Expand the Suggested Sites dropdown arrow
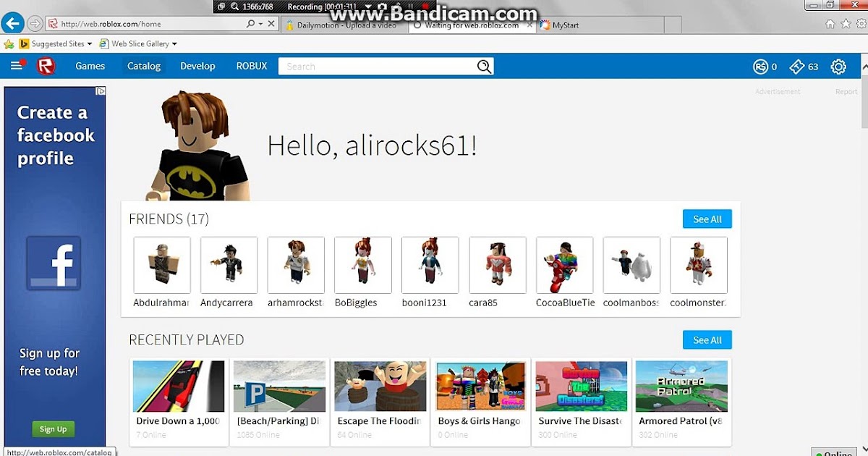The height and width of the screenshot is (456, 868). point(90,44)
